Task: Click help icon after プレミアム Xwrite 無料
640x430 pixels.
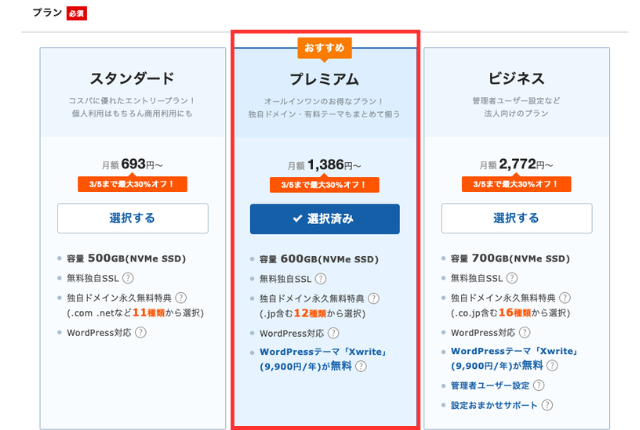Action: coord(360,367)
